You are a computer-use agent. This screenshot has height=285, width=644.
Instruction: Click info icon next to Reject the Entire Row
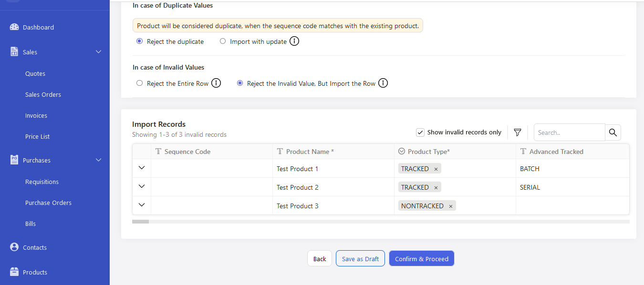216,83
